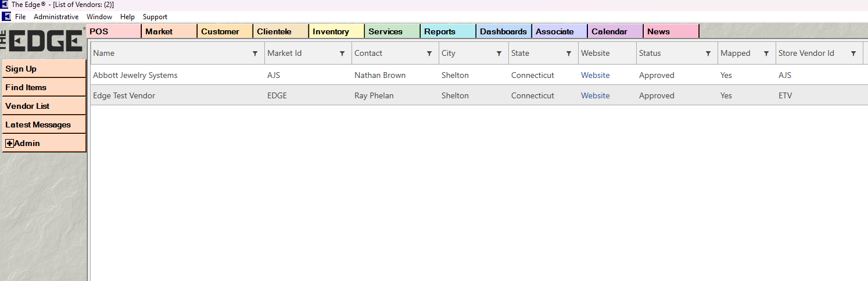Click the State column filter icon

pyautogui.click(x=569, y=54)
